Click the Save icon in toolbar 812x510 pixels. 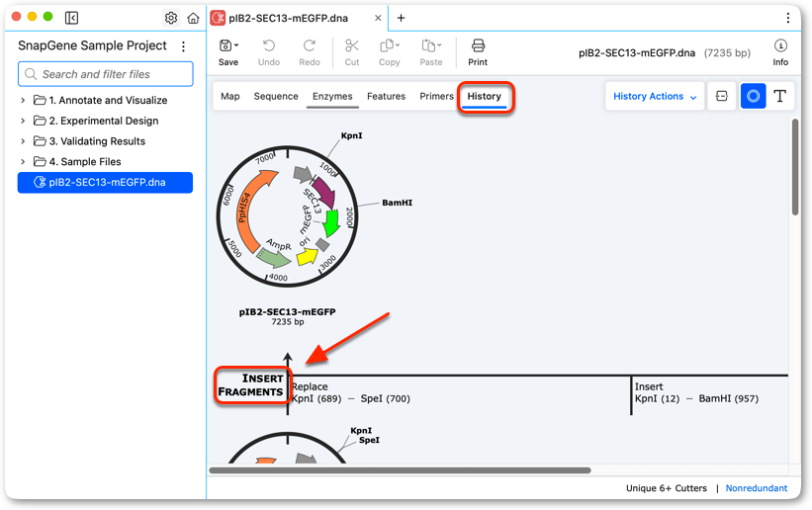(x=226, y=45)
